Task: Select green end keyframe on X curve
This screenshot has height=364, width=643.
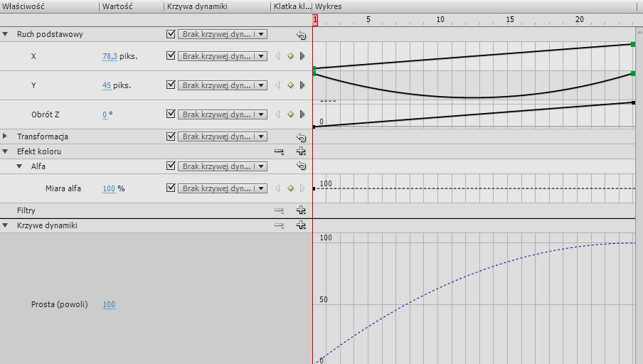Action: 633,44
